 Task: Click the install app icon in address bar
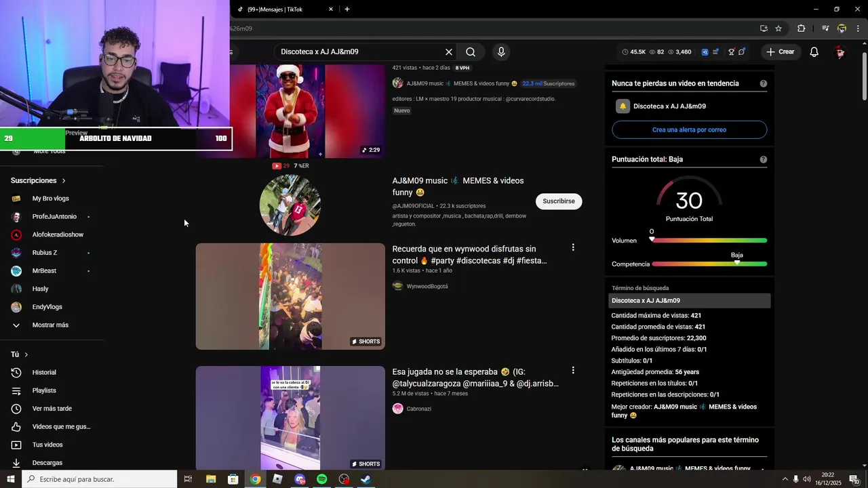tap(764, 28)
